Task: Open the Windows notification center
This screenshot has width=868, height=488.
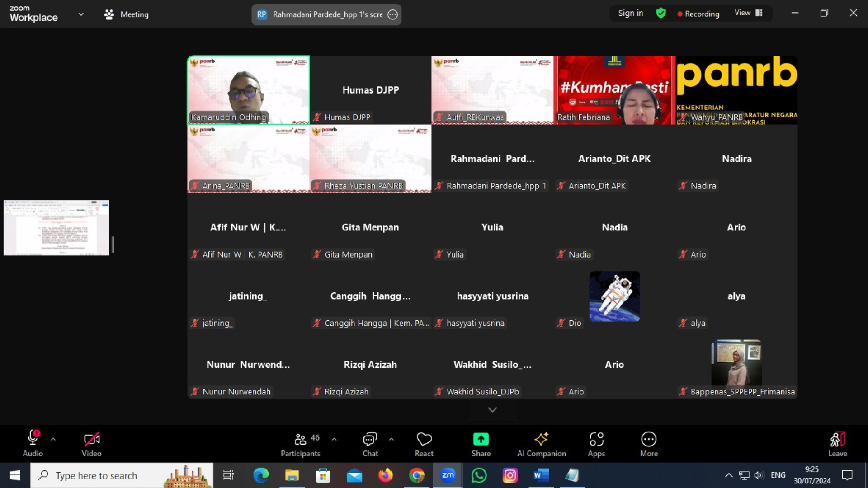Action: (x=847, y=475)
